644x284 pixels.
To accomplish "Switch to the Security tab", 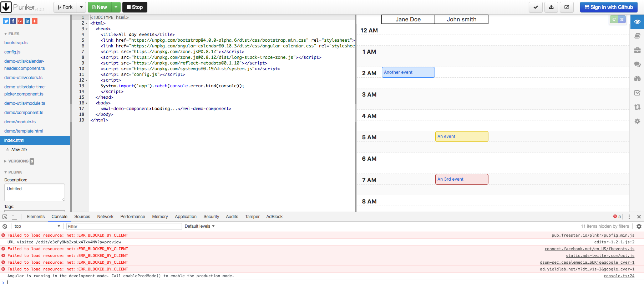I will [x=211, y=217].
